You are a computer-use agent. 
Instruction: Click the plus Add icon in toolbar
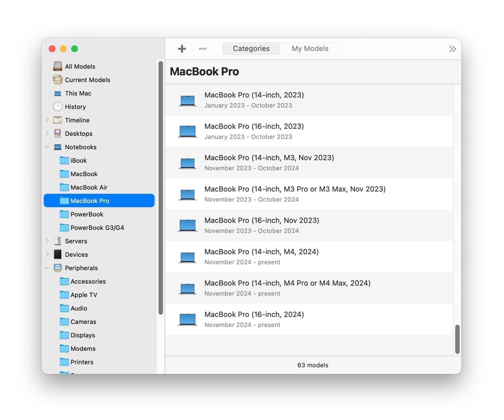pos(182,48)
